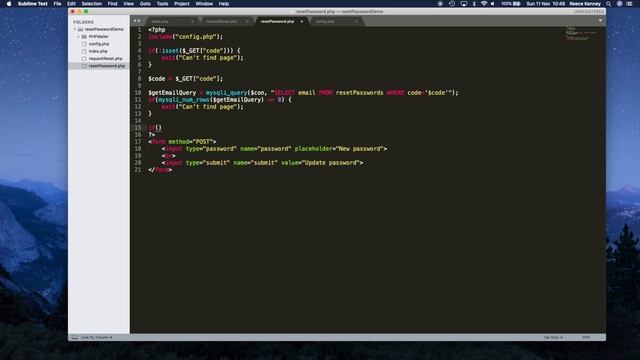Image resolution: width=640 pixels, height=360 pixels.
Task: Click "New password" placeholder text on line 18
Action: (x=359, y=149)
